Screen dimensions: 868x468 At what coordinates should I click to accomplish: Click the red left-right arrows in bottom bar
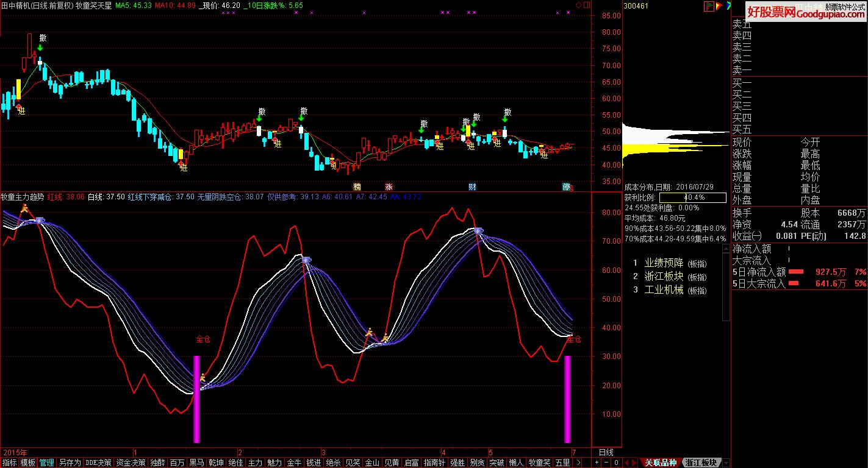click(x=630, y=463)
